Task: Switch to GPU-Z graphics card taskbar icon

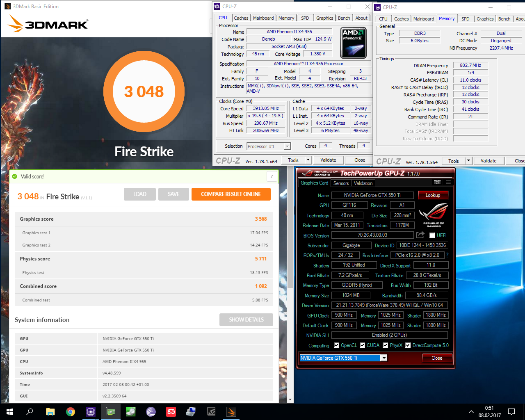Action: coord(111,412)
